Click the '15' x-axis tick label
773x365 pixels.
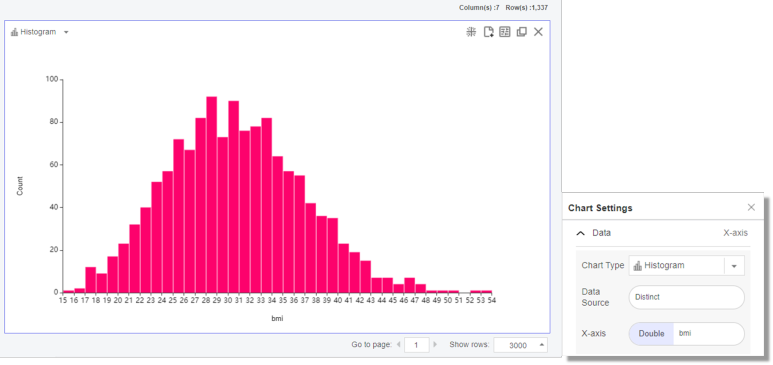point(63,300)
